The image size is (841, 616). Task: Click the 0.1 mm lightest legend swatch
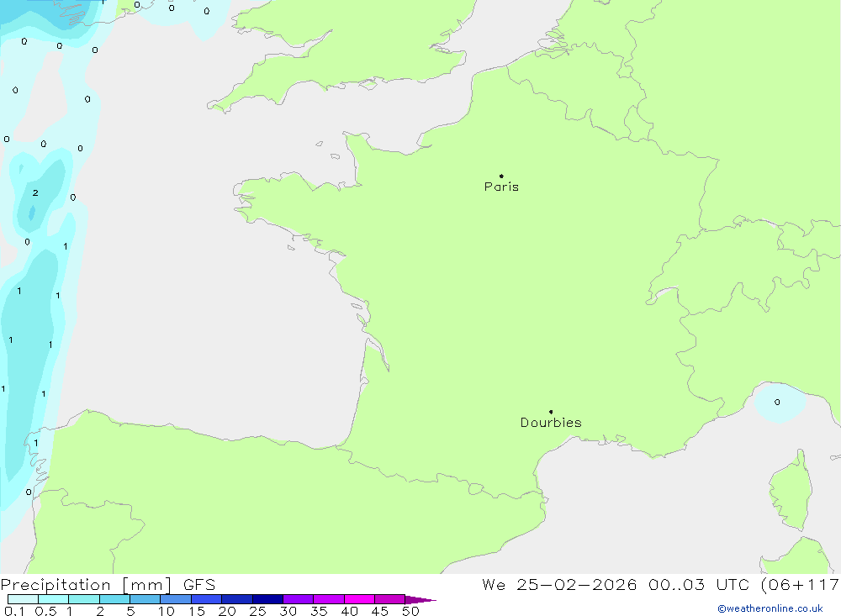[23, 599]
